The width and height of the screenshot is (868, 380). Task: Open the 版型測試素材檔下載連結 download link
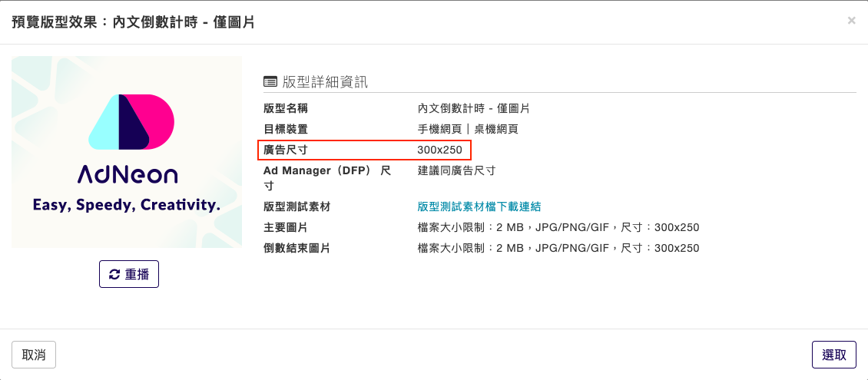[479, 207]
